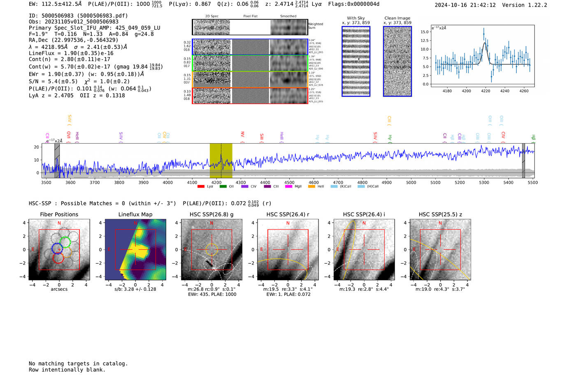This screenshot has width=576, height=392.
Task: Click the header 'P(Lyα): 0.867' value
Action: coord(190,4)
